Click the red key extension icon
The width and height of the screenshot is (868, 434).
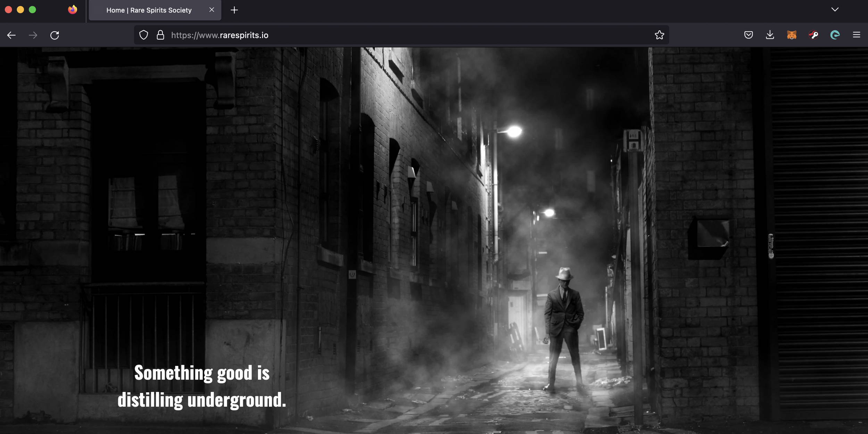[x=813, y=35]
